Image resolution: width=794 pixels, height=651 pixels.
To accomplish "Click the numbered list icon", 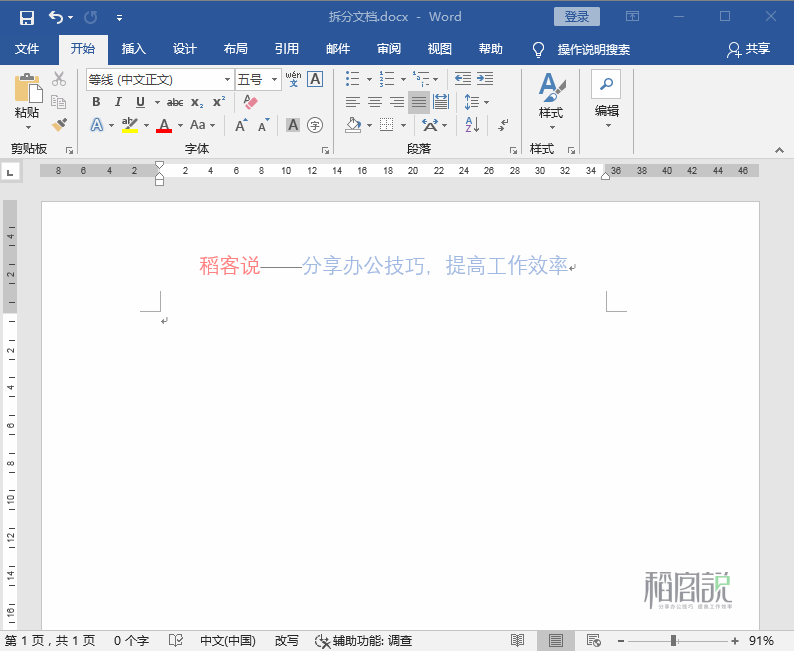I will [x=387, y=79].
